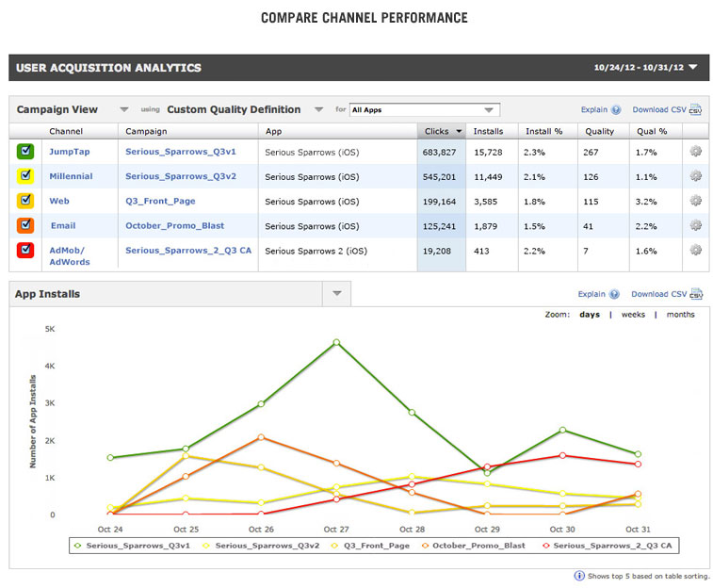Set chart zoom to weeks

[x=633, y=314]
